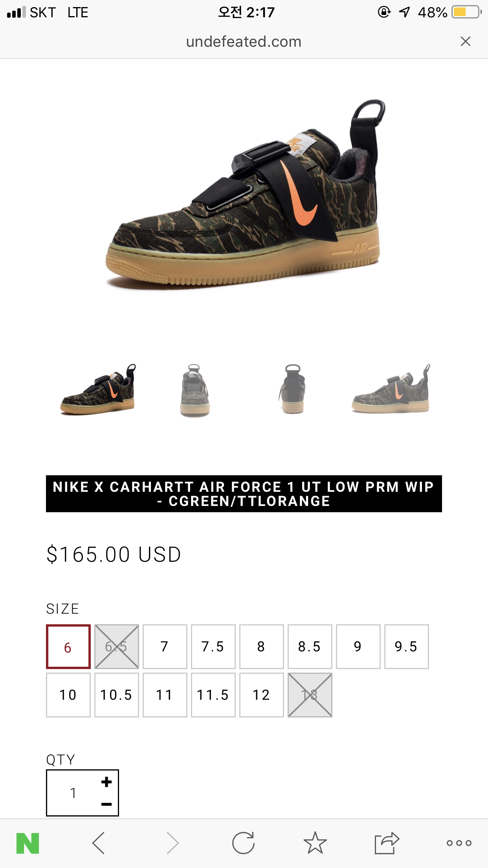Tap the Naver home N icon
The image size is (488, 868).
click(28, 843)
